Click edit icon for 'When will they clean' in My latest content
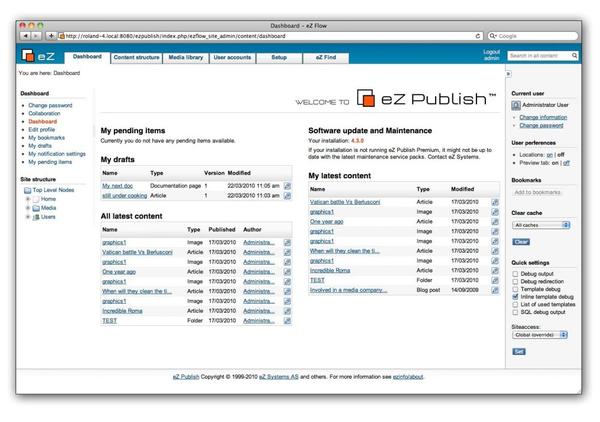The image size is (600, 422). [x=495, y=251]
